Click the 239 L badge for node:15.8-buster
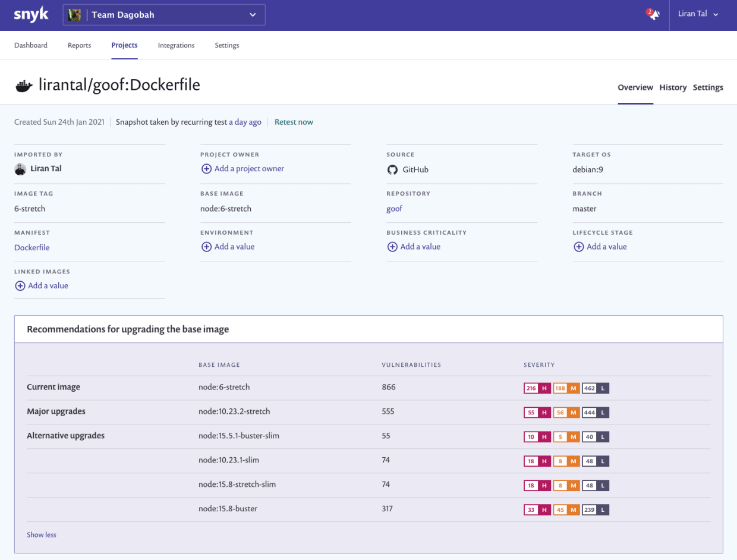This screenshot has height=560, width=737. [x=596, y=510]
